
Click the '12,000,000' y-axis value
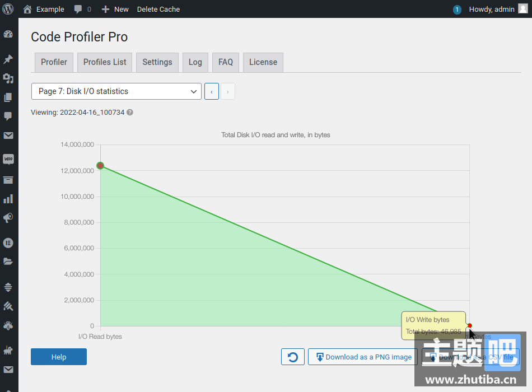click(x=77, y=171)
